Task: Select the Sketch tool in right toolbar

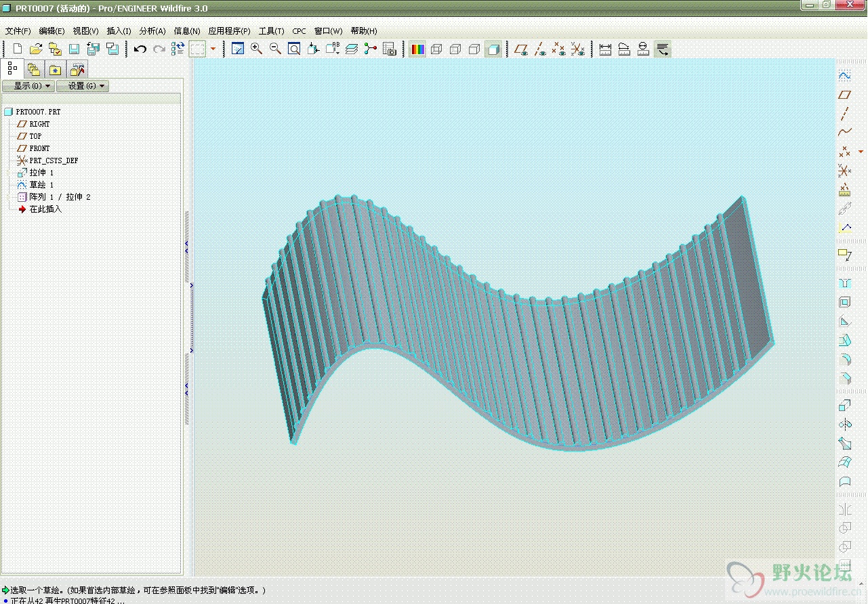Action: pyautogui.click(x=844, y=76)
